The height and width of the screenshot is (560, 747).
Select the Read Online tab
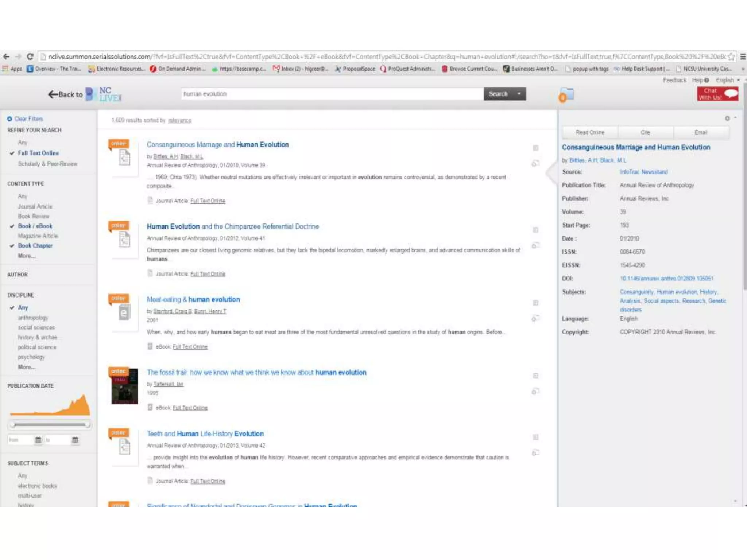590,132
